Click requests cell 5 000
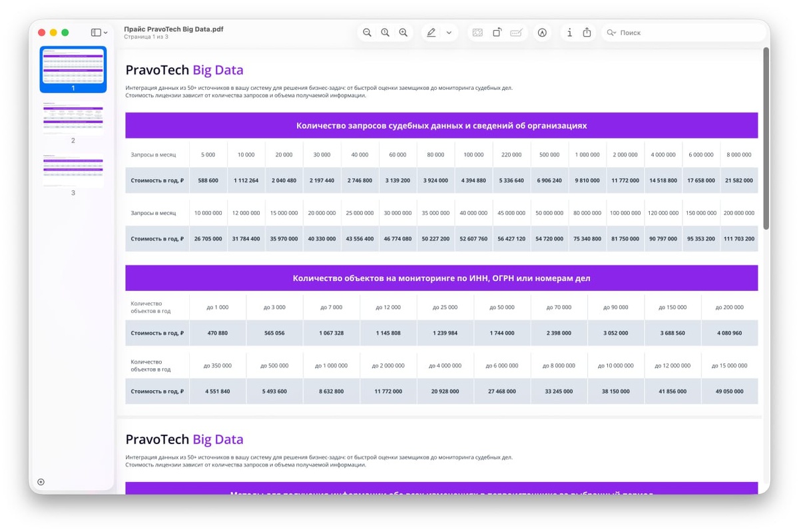 (208, 154)
